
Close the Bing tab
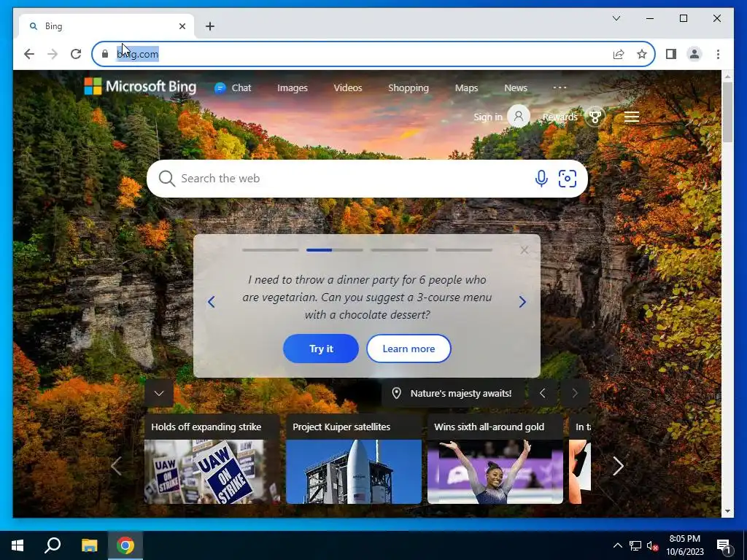(182, 26)
